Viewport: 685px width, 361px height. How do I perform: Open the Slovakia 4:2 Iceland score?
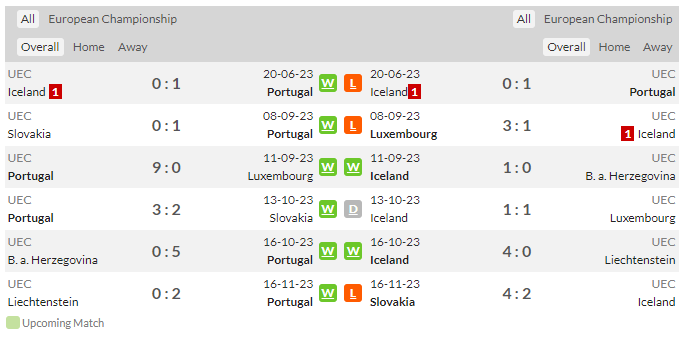pos(517,293)
